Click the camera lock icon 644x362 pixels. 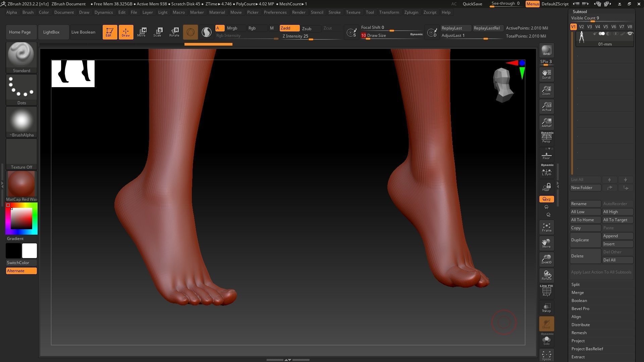tap(546, 187)
